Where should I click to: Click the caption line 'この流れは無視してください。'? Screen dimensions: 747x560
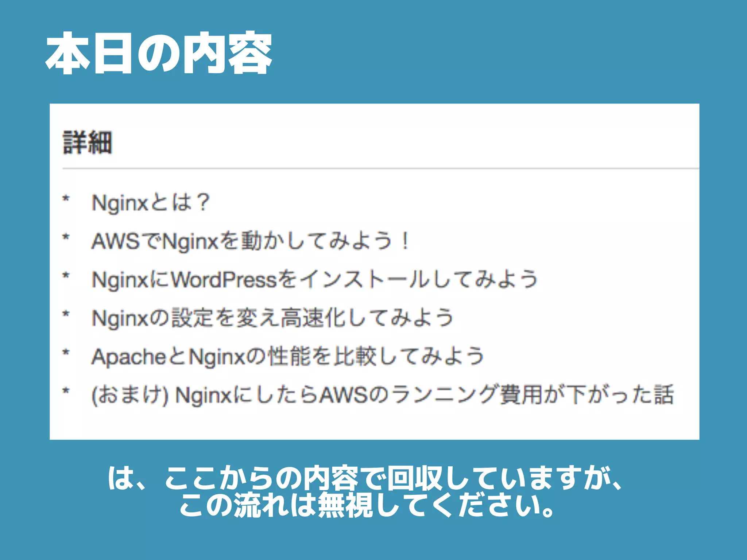pos(367,505)
